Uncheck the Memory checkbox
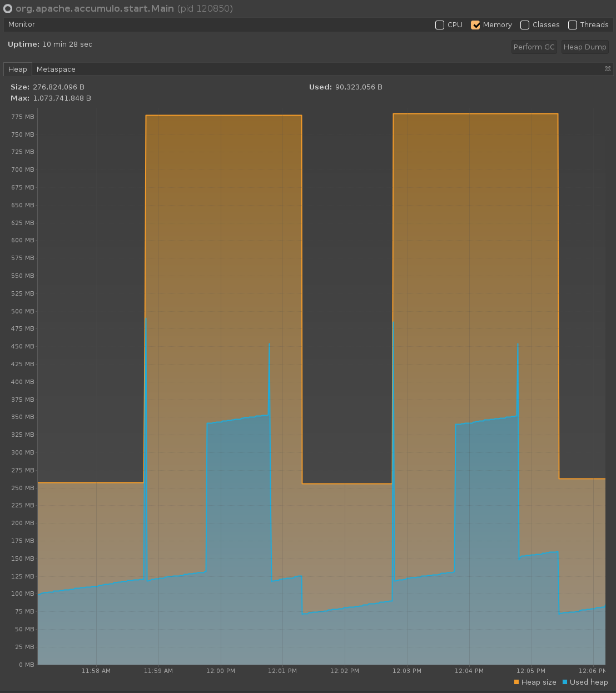 (x=475, y=25)
